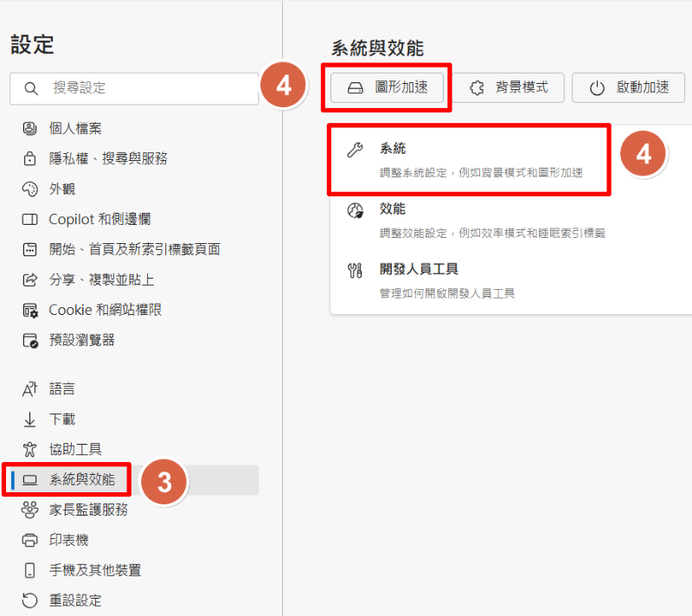Click the 個人檔案 profile icon

[30, 129]
